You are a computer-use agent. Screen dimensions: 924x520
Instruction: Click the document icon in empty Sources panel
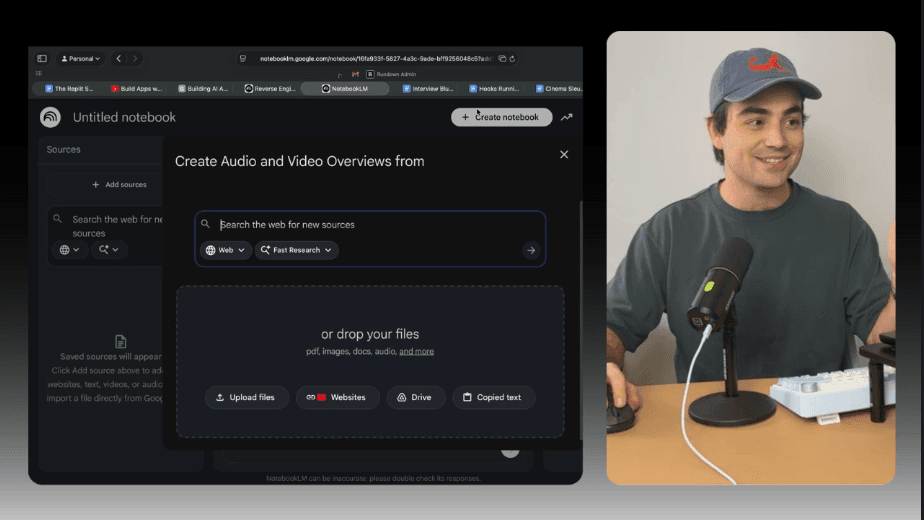coord(120,341)
